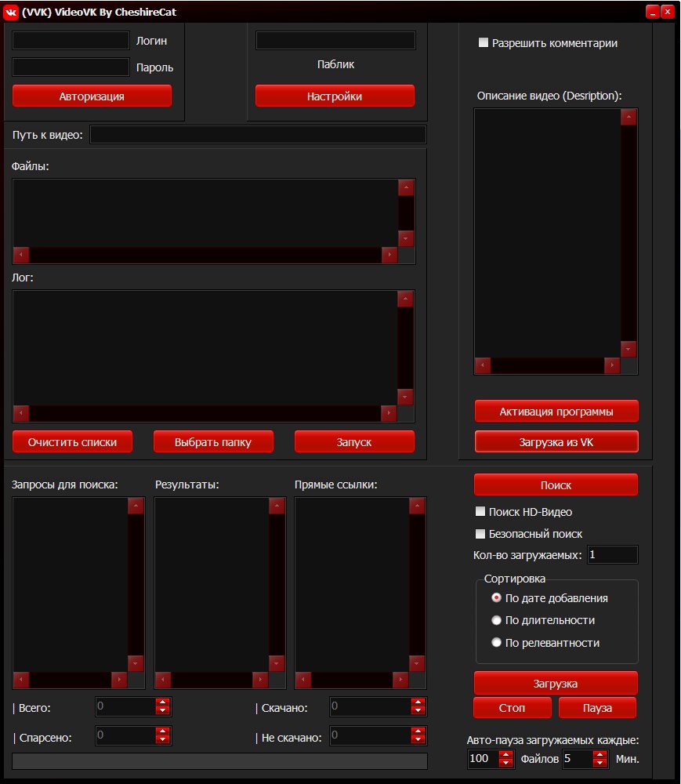Open Настройки settings
681x784 pixels.
tap(335, 96)
